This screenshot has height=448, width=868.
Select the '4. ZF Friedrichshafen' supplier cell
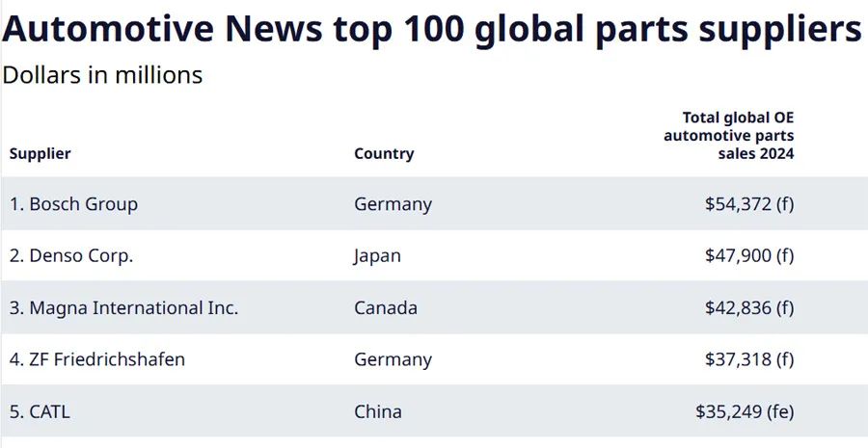click(x=97, y=359)
